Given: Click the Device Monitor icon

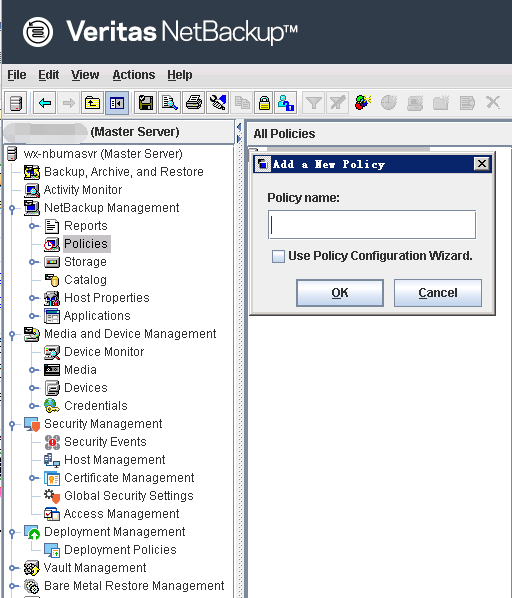Looking at the screenshot, I should tap(52, 352).
